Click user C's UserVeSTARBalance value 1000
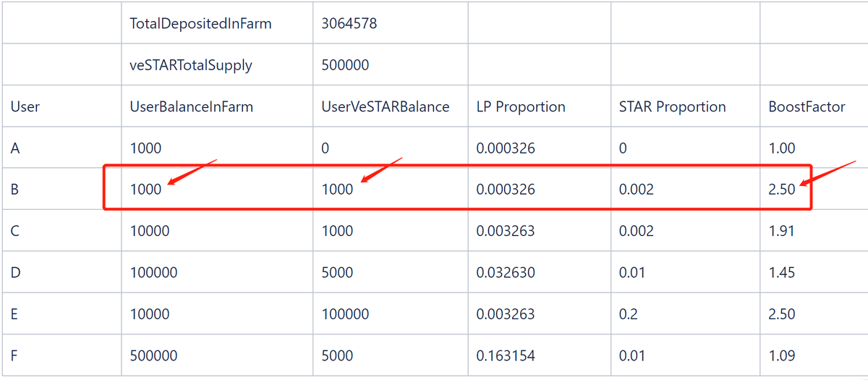This screenshot has width=868, height=380. [x=337, y=231]
